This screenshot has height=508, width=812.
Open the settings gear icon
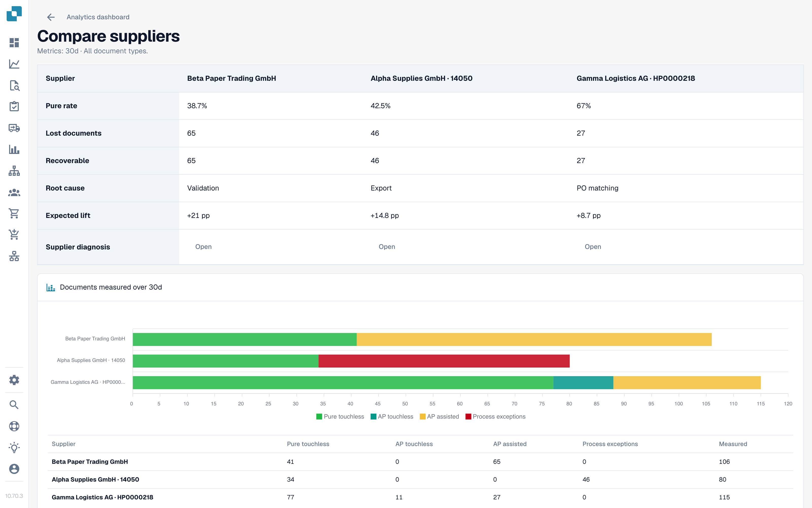(x=14, y=380)
